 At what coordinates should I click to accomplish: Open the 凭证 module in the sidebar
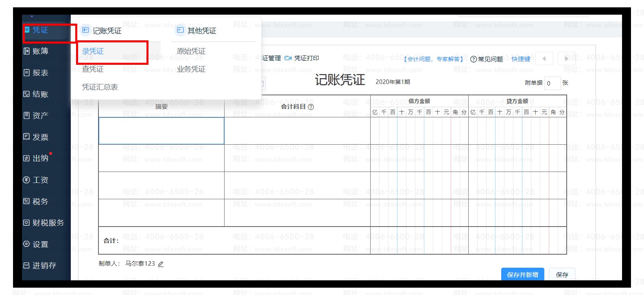(40, 30)
